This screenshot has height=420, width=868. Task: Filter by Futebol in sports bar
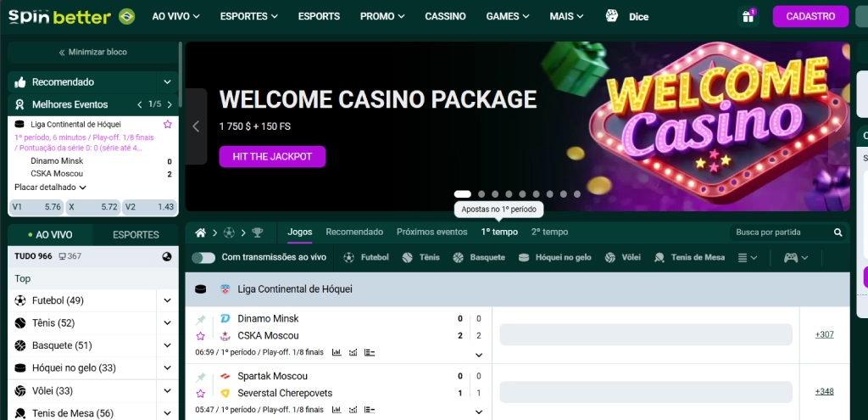coord(366,258)
